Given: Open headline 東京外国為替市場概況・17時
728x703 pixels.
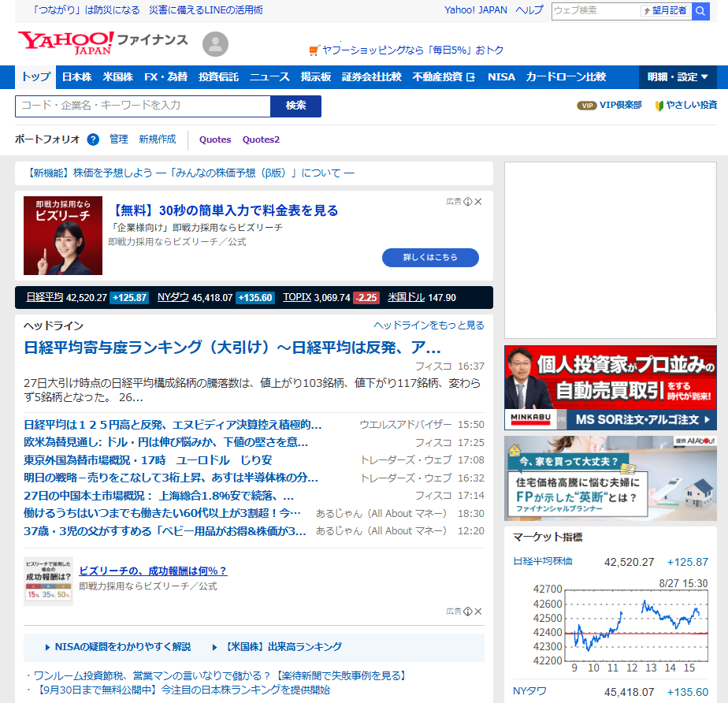Looking at the screenshot, I should click(x=147, y=460).
